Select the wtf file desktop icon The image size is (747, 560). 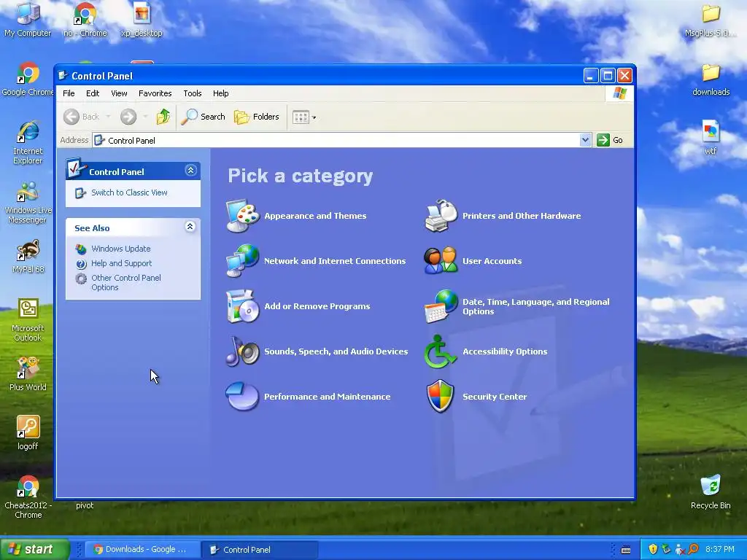711,137
